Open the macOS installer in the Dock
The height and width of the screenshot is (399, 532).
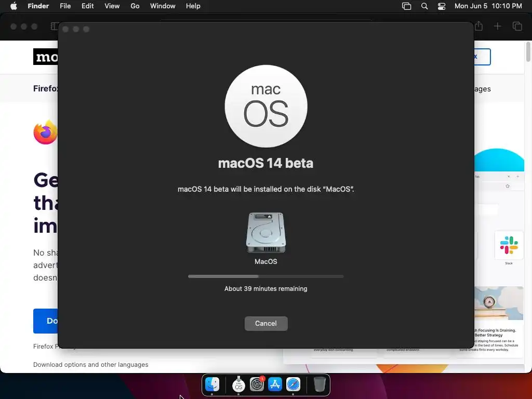pos(238,384)
